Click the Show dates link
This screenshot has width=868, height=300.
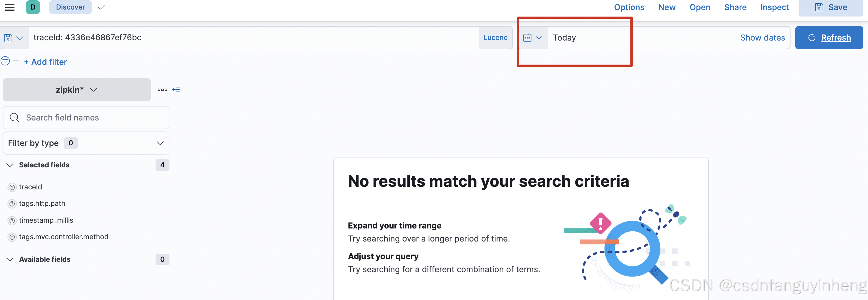(762, 38)
